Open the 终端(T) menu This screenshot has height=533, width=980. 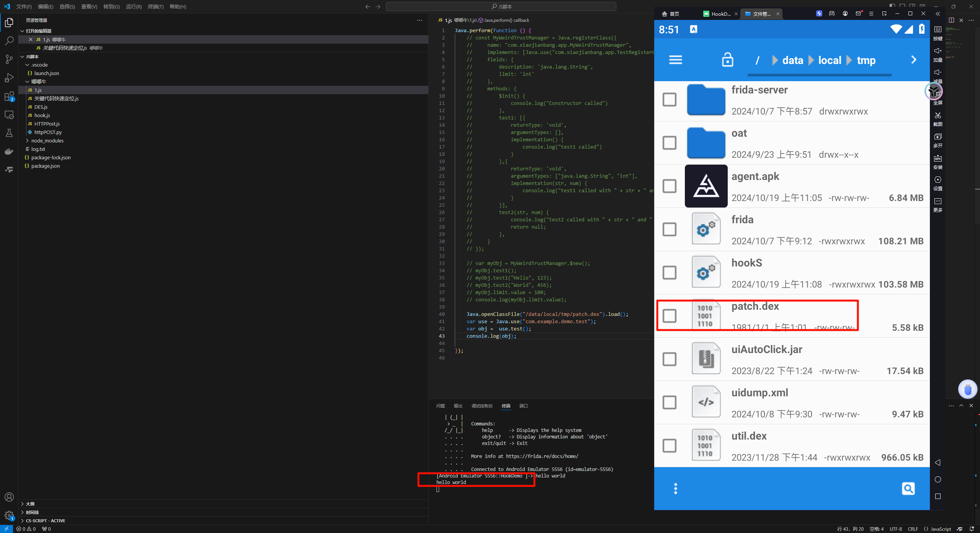(x=155, y=7)
